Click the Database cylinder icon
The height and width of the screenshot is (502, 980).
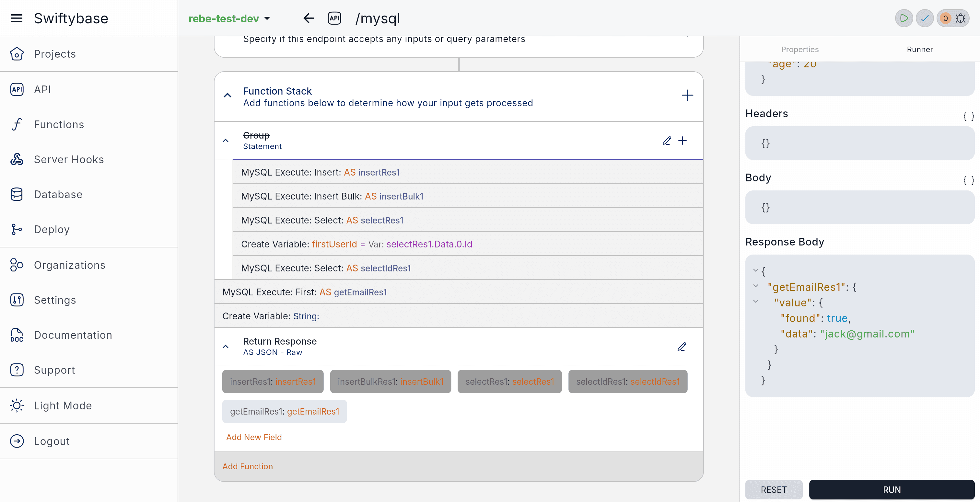17,194
